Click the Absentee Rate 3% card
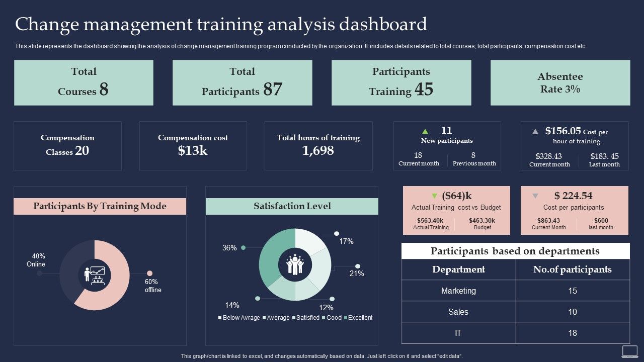644x362 pixels. [560, 82]
